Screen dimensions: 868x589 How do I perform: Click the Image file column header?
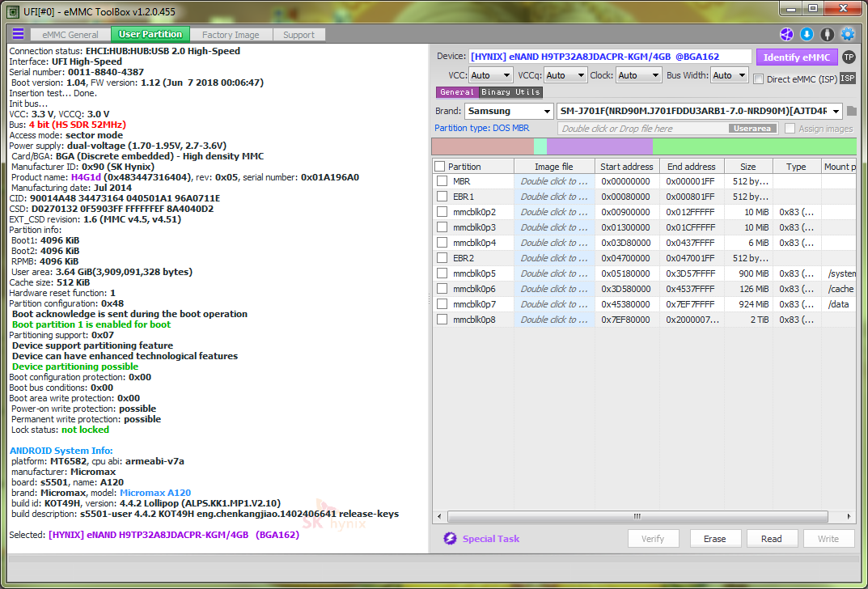(554, 167)
